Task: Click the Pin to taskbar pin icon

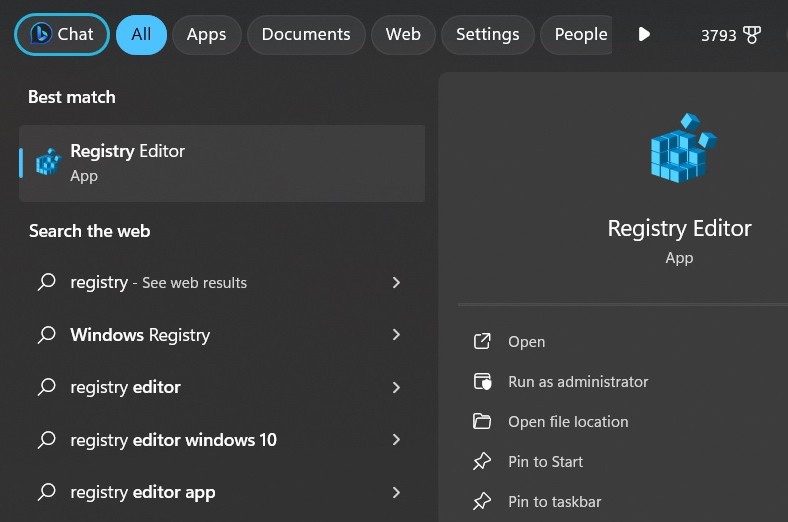Action: (x=482, y=501)
